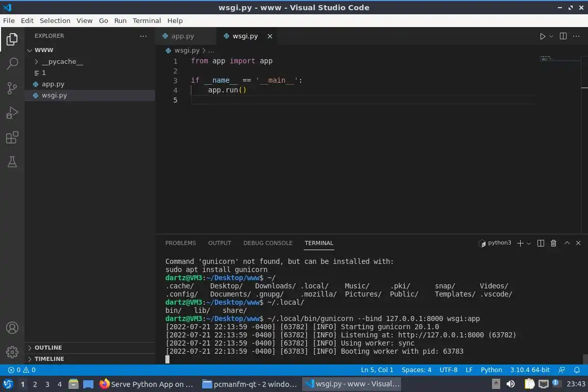The image size is (588, 392).
Task: Run Python file with play button
Action: pyautogui.click(x=542, y=36)
